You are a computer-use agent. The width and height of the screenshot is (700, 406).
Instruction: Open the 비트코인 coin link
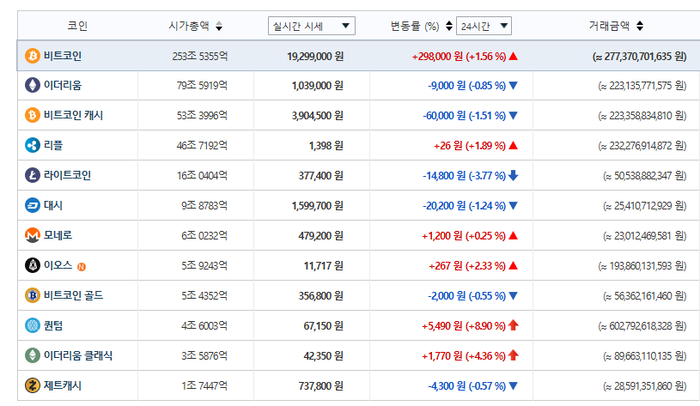click(x=62, y=56)
